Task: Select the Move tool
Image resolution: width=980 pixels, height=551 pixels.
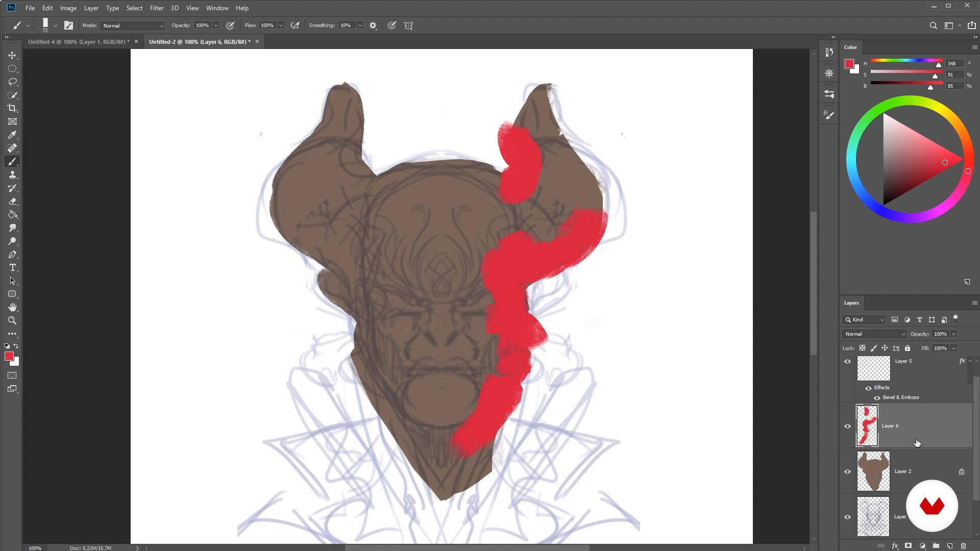Action: pos(12,55)
